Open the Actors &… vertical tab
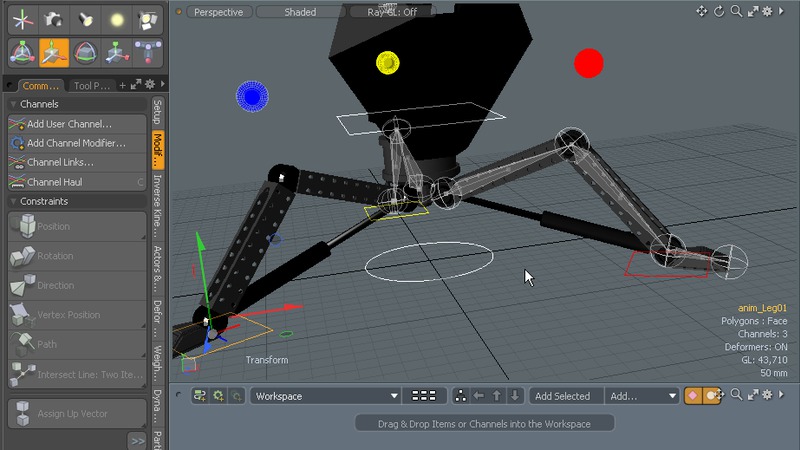Screen dimensions: 800x450 coord(158,269)
